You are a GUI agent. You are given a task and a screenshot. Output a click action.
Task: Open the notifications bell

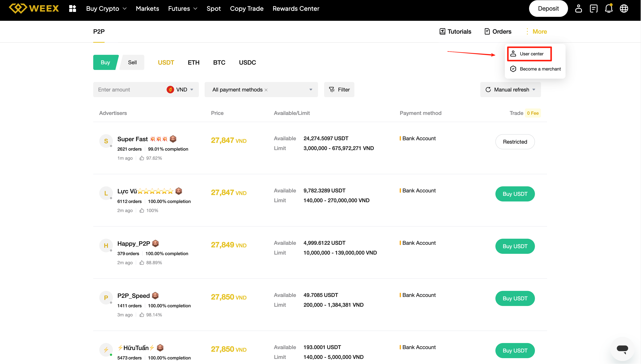(x=608, y=9)
